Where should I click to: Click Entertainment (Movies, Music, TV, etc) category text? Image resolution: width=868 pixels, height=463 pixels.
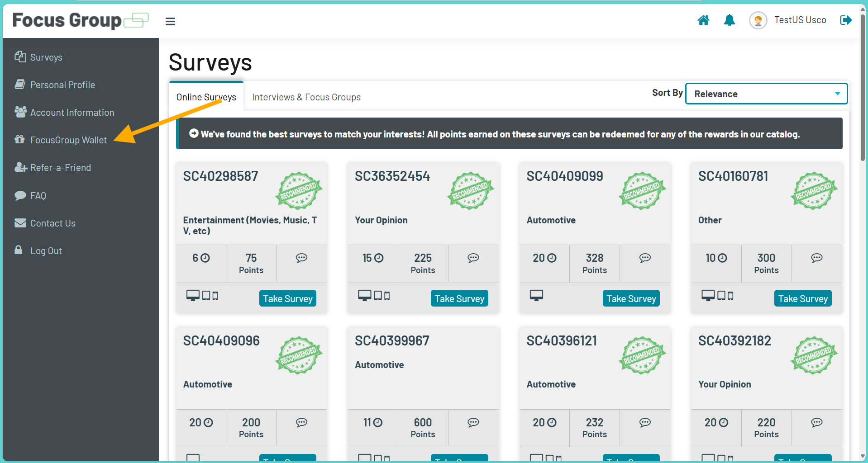point(250,226)
